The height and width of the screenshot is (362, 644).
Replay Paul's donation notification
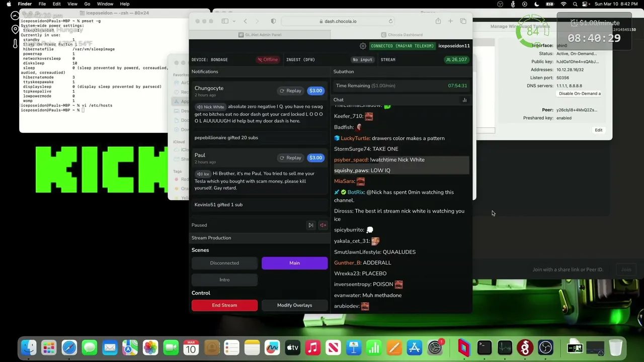(x=290, y=158)
